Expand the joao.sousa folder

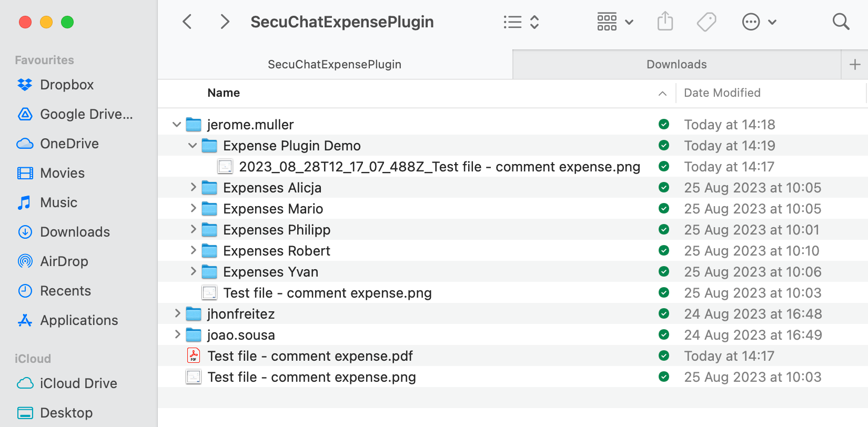point(177,334)
